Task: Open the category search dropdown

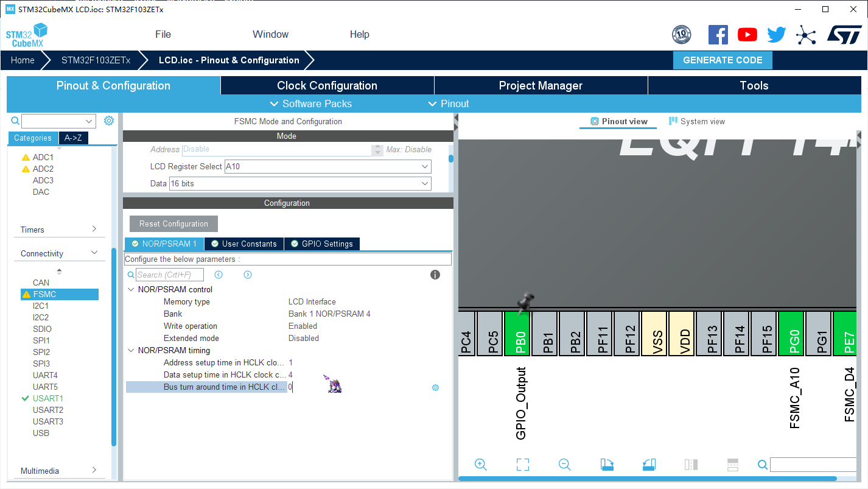Action: click(x=89, y=121)
